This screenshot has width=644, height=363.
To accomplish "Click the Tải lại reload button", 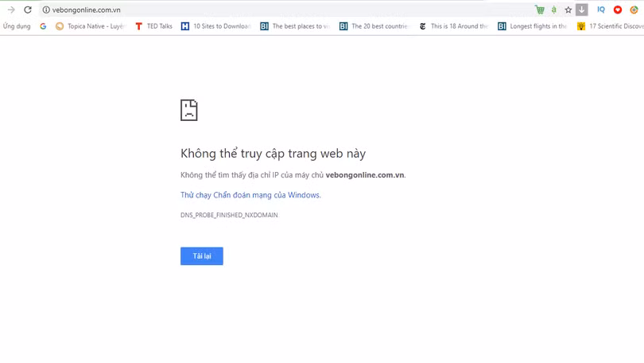I will point(202,256).
